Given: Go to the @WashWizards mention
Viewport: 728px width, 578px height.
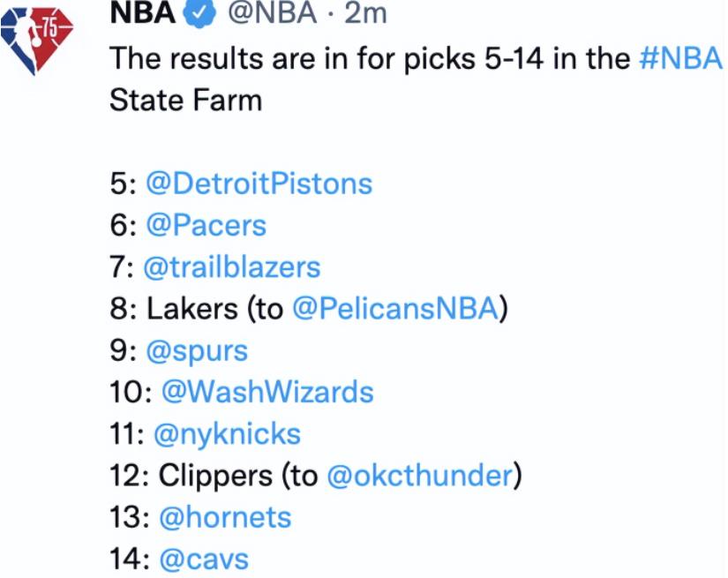Looking at the screenshot, I should click(x=267, y=392).
